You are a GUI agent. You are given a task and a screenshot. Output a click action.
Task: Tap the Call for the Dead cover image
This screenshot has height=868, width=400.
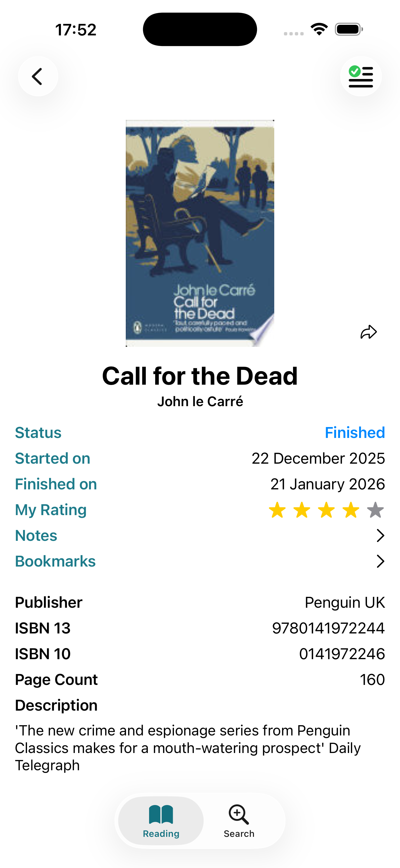pos(200,233)
